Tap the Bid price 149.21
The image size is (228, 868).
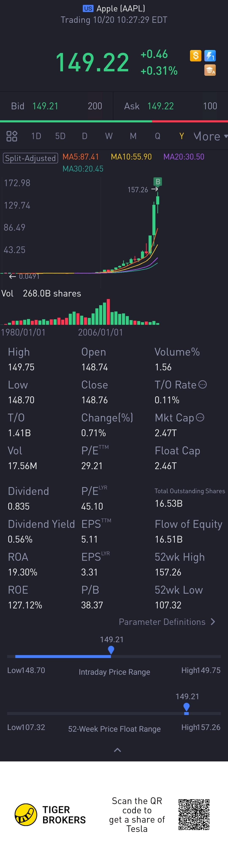pyautogui.click(x=45, y=106)
